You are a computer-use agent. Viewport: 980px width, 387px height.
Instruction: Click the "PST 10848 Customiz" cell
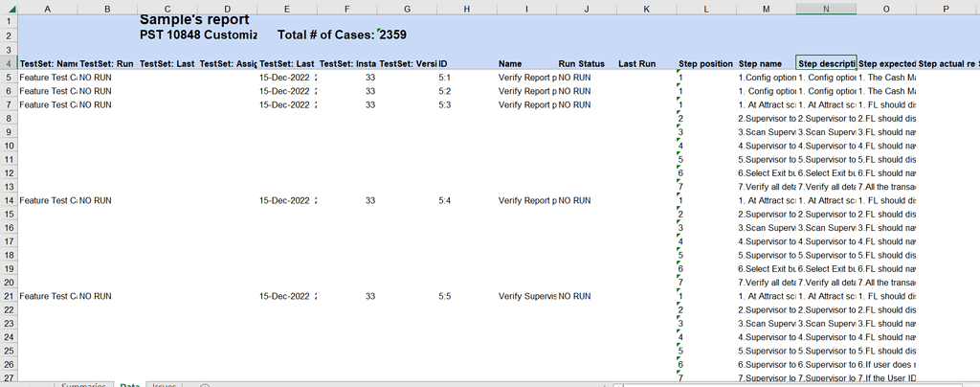199,35
